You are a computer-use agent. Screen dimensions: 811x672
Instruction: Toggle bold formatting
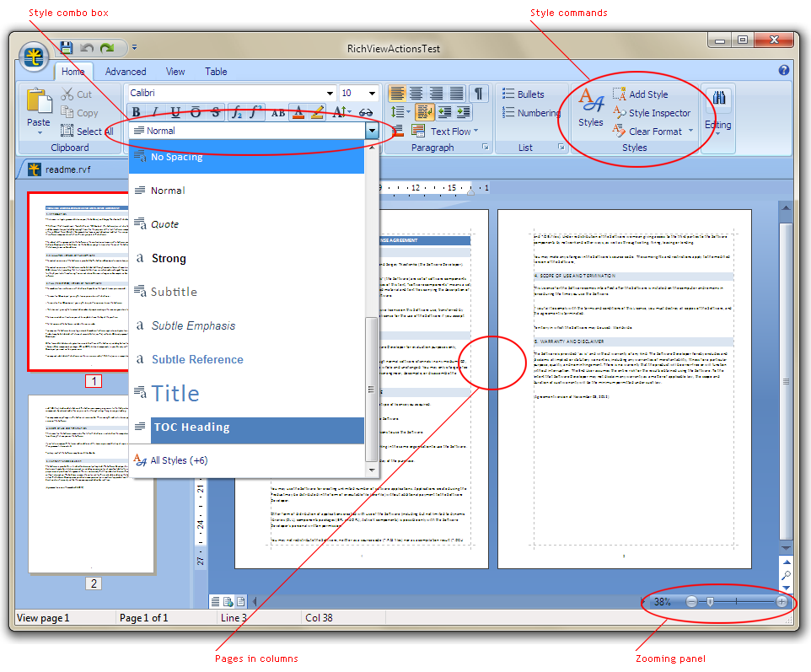135,112
